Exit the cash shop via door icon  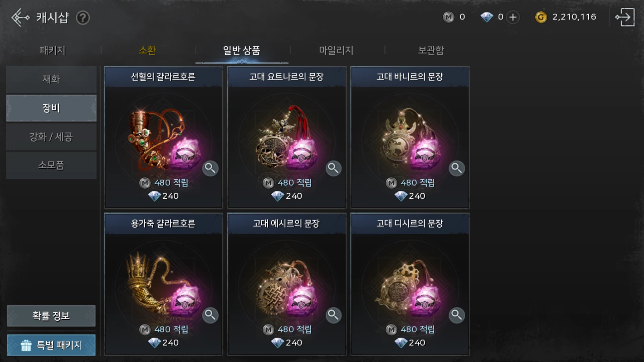(x=625, y=17)
